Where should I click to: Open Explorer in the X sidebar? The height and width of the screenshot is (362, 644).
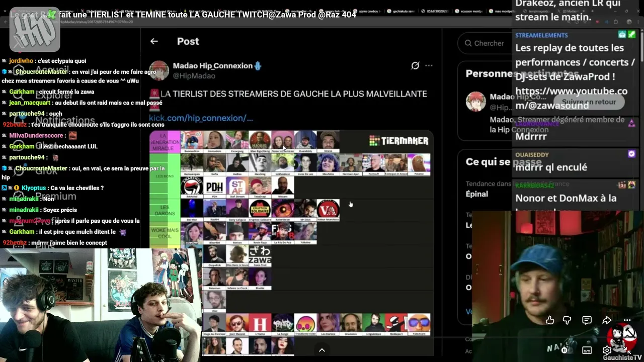click(53, 96)
